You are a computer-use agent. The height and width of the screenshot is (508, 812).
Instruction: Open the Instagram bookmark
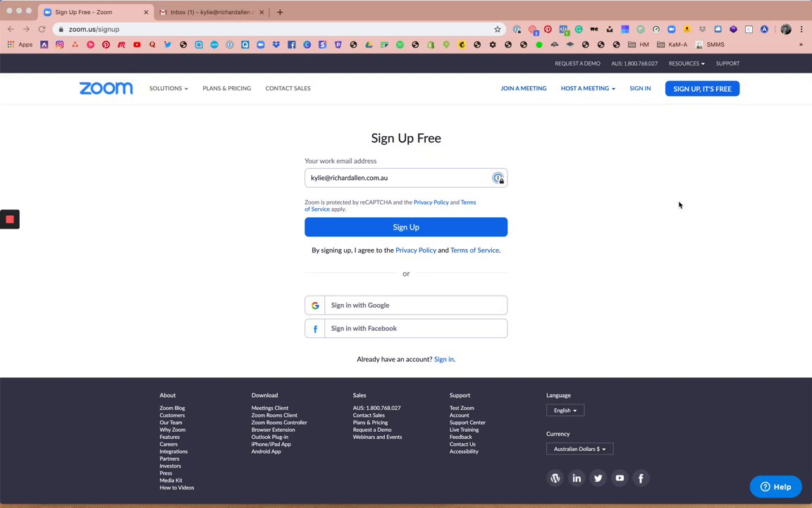coord(59,44)
